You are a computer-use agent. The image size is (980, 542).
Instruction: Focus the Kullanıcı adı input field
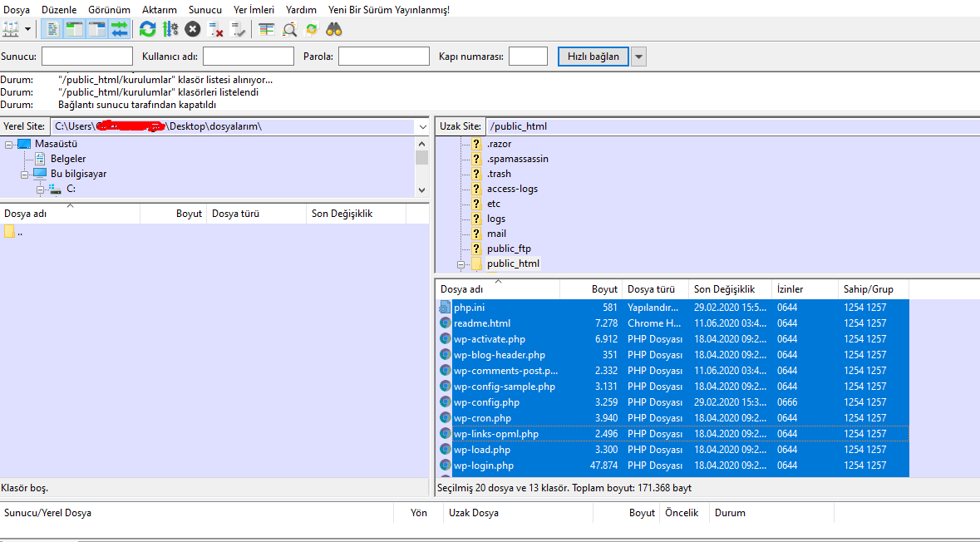(249, 57)
